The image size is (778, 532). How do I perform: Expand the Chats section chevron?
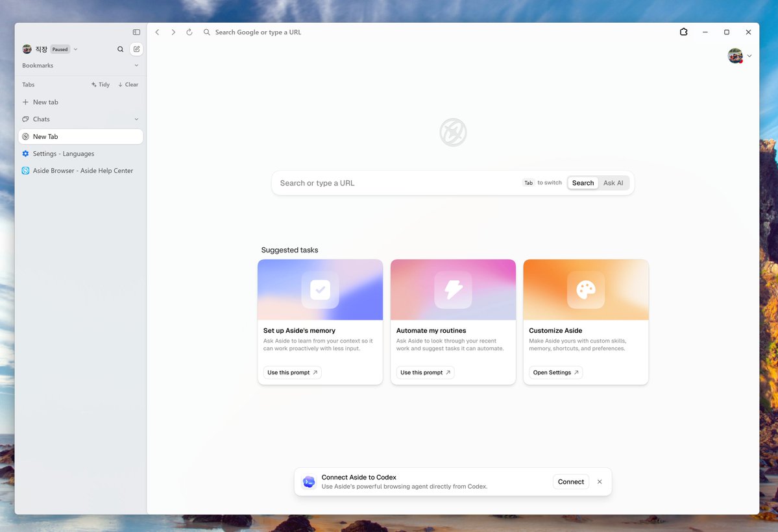pos(136,119)
